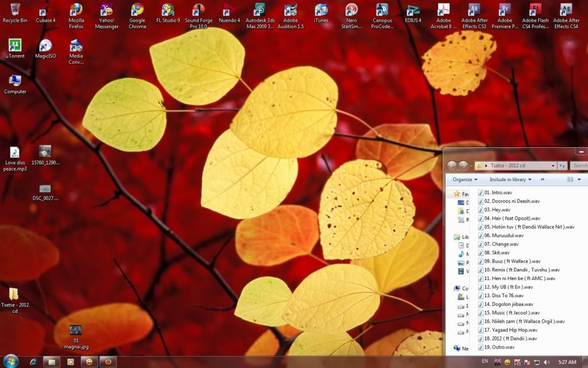Click the address bar refresh button
Screen dimensions: 588x368
click(562, 166)
